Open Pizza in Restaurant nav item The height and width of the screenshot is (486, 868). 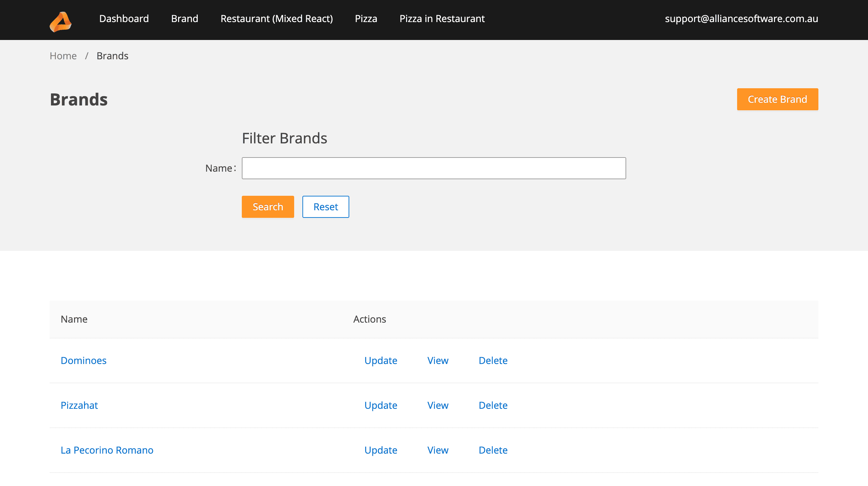coord(442,19)
